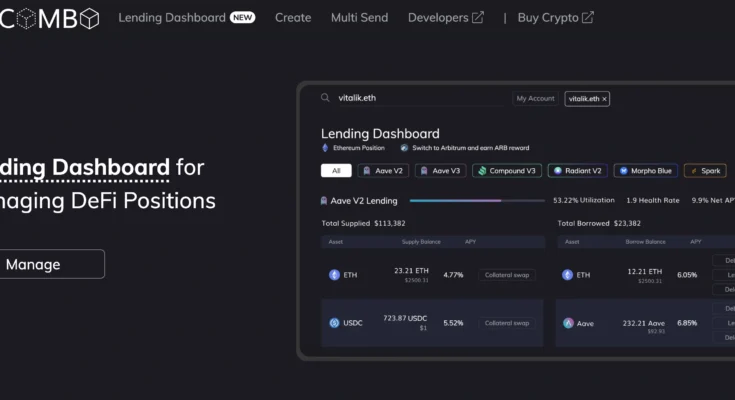
Task: Open Developers external link
Action: point(446,18)
